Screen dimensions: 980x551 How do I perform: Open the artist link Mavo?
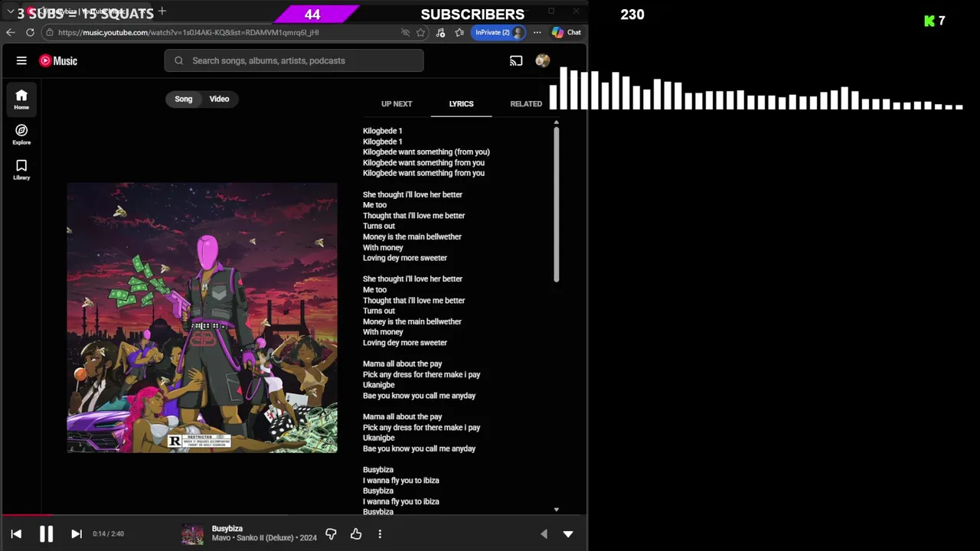[221, 538]
